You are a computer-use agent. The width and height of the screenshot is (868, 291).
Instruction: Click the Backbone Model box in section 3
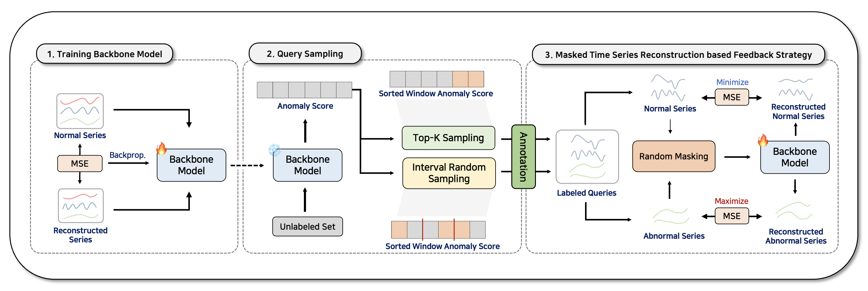point(795,157)
